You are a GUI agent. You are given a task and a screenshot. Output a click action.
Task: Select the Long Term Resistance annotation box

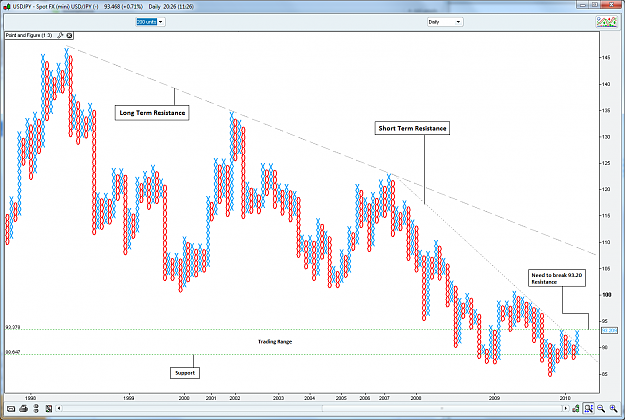(152, 113)
